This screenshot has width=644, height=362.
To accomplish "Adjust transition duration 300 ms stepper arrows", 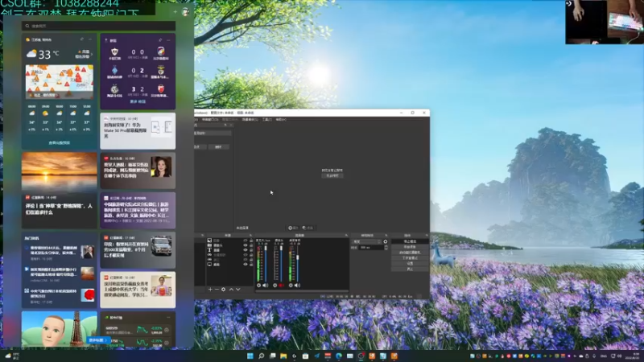I will point(386,248).
